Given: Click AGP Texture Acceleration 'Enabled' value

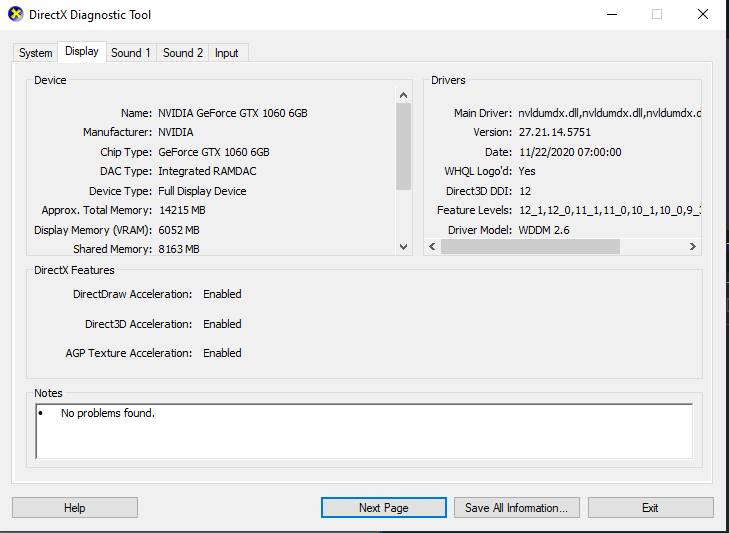Looking at the screenshot, I should [x=222, y=353].
